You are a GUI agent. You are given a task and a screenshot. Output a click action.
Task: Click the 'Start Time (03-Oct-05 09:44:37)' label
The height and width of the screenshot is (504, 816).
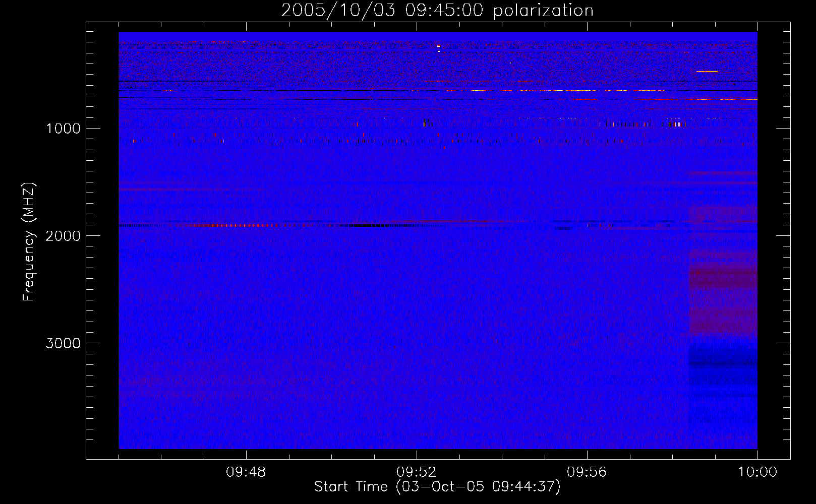437,487
